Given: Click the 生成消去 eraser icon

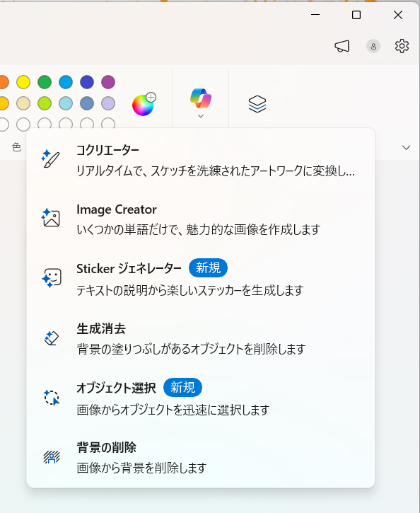Looking at the screenshot, I should pyautogui.click(x=52, y=338).
